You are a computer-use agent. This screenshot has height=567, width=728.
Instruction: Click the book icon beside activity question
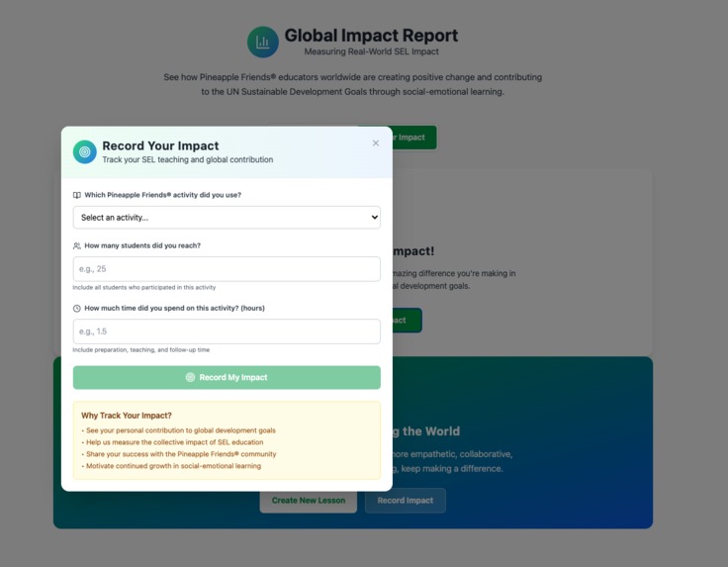[x=77, y=195]
